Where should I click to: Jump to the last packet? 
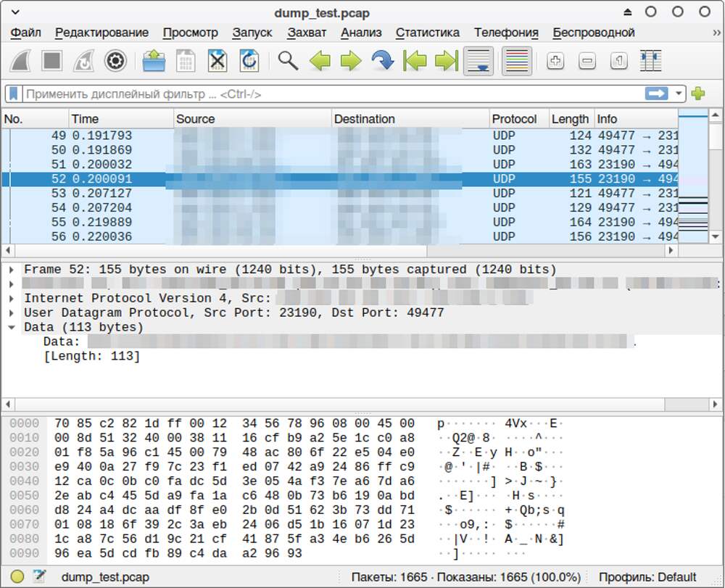point(447,61)
